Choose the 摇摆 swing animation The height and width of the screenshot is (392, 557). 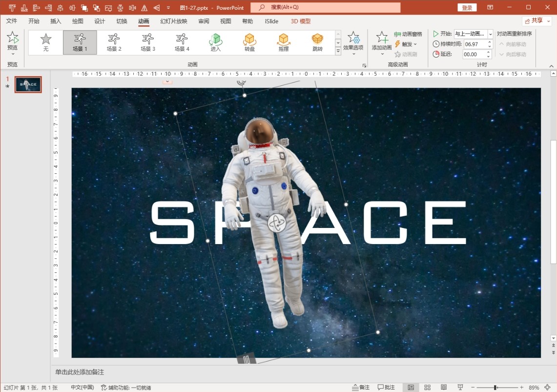[284, 42]
